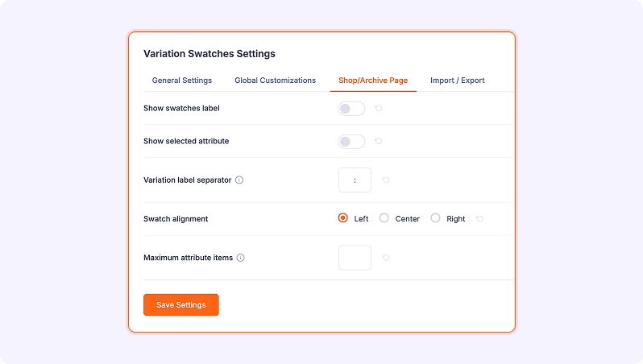Image resolution: width=643 pixels, height=364 pixels.
Task: Reset the Maximum attribute items value
Action: pos(386,258)
